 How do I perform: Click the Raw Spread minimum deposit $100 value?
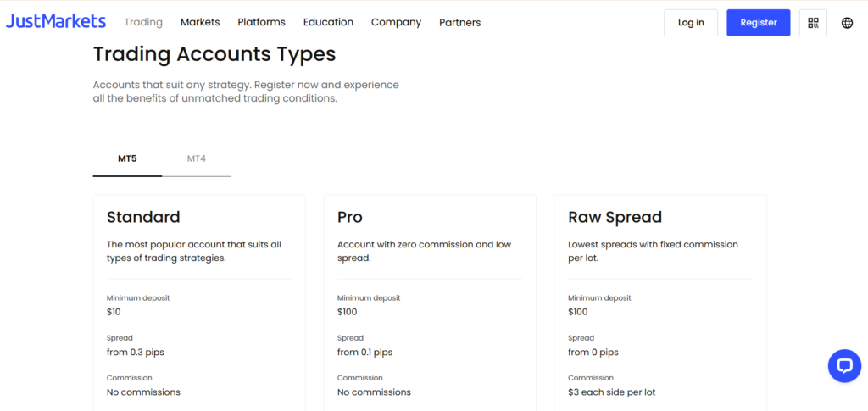tap(578, 312)
